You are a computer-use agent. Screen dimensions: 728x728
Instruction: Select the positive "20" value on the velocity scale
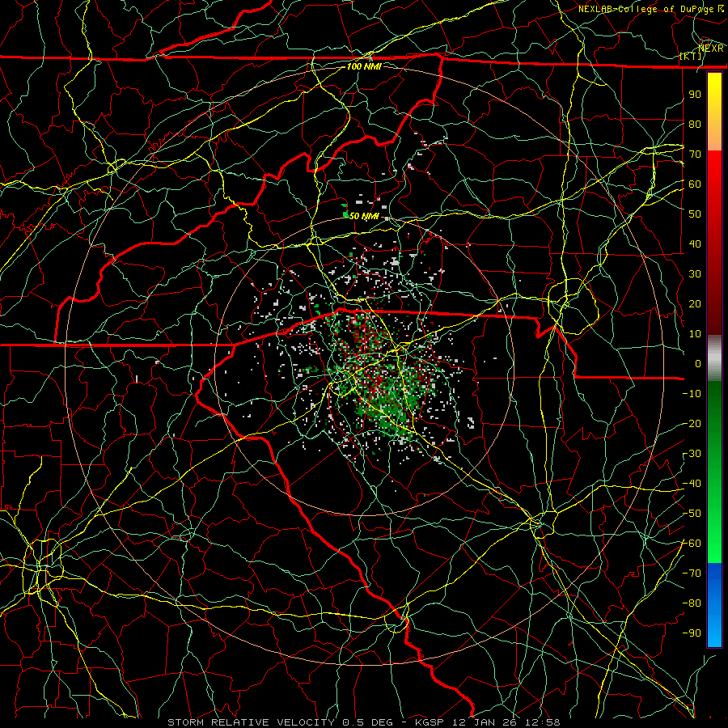(x=695, y=303)
